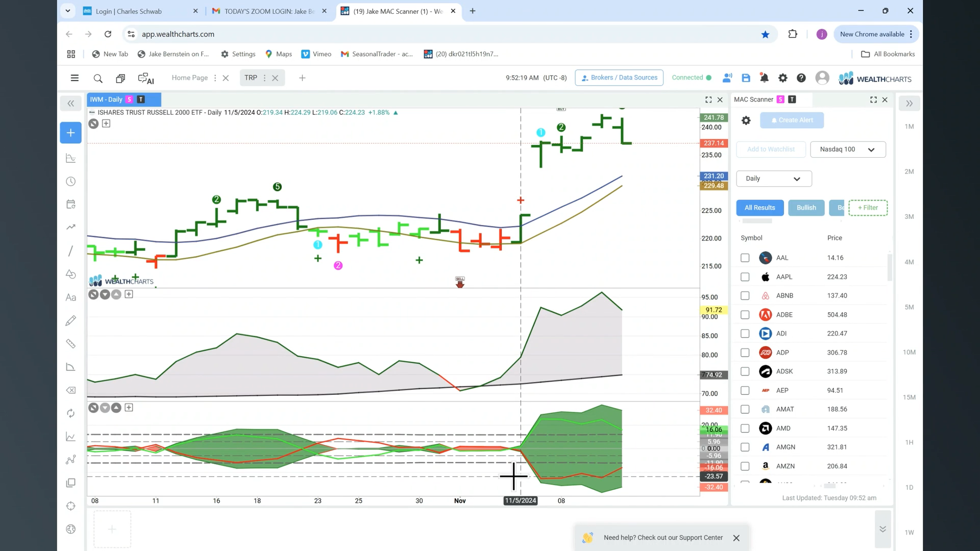Click the refresh sync icon in sidebar

tap(71, 413)
